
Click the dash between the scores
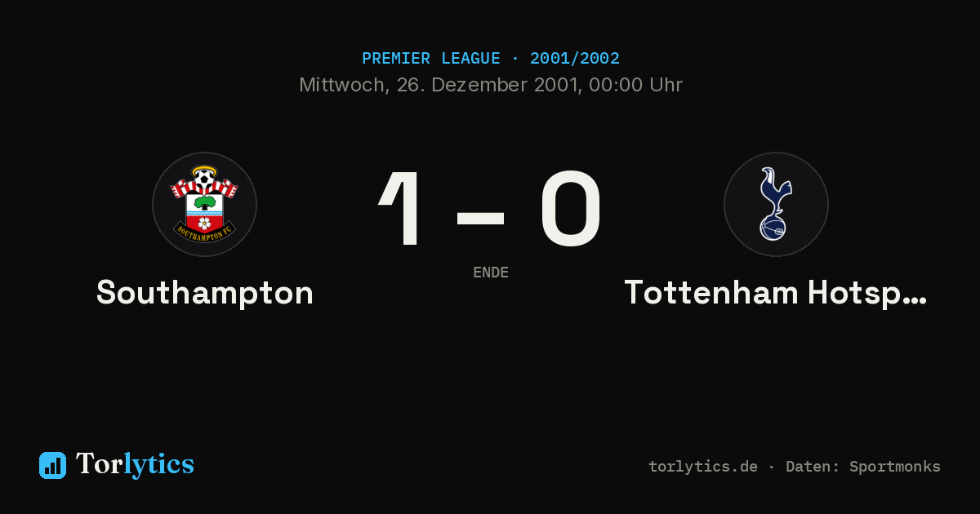[480, 217]
